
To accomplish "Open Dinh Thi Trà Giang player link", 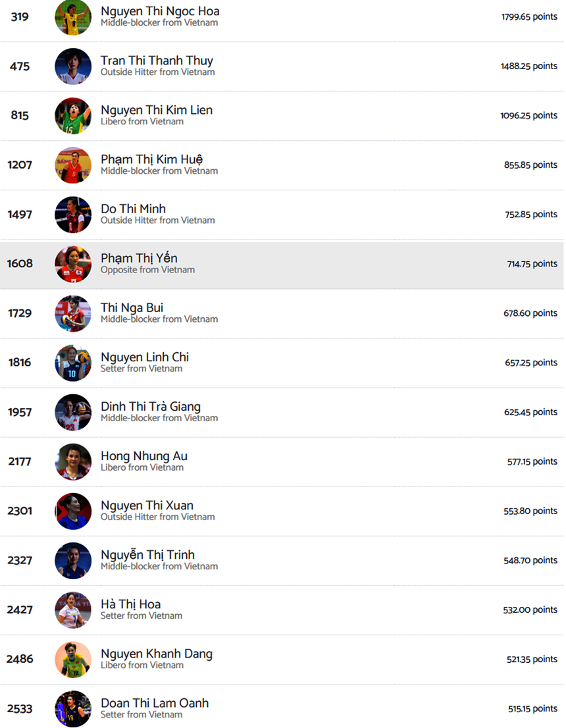I will [150, 407].
